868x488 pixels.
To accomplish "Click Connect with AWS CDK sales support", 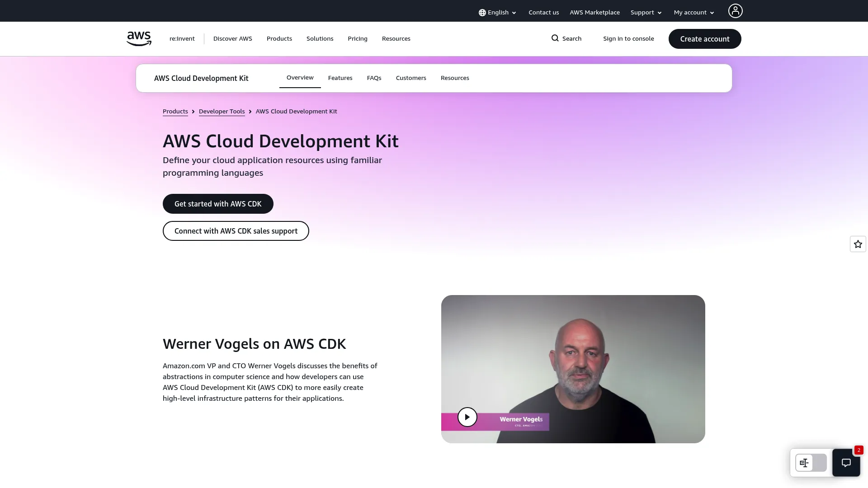I will (x=236, y=231).
